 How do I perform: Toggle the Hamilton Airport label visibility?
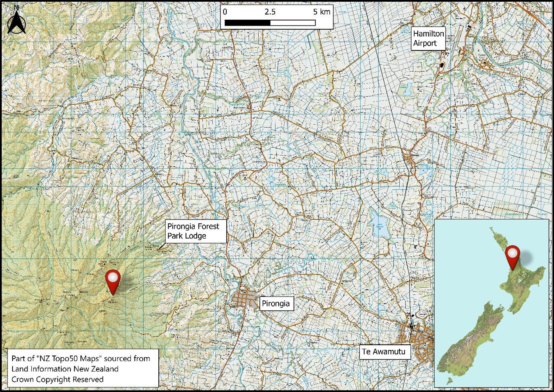[428, 39]
